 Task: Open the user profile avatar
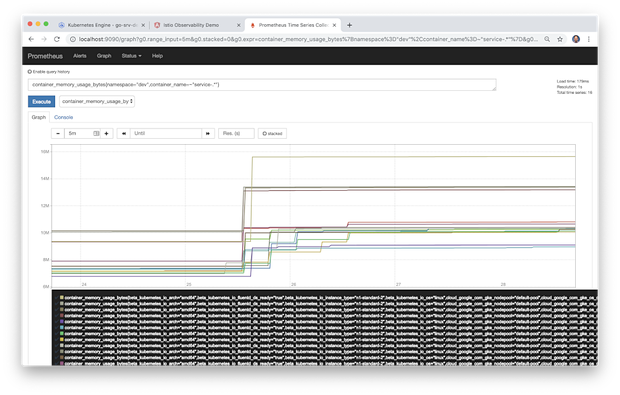(x=576, y=39)
